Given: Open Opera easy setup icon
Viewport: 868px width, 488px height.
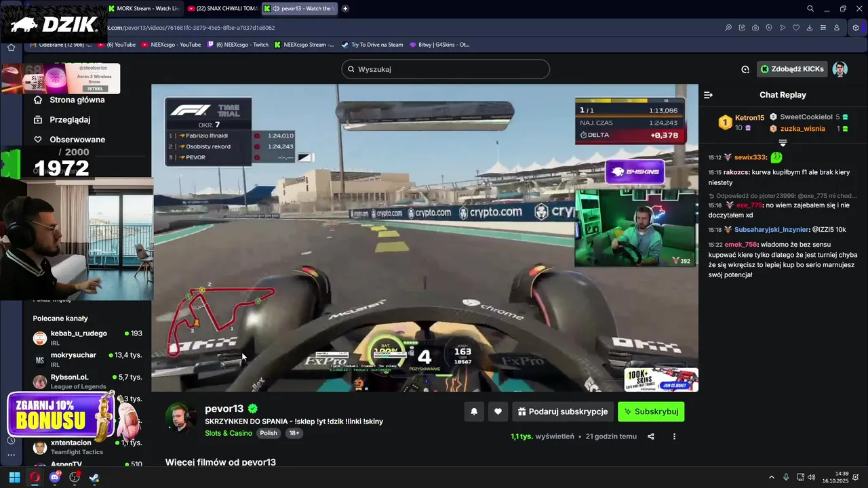Looking at the screenshot, I should pyautogui.click(x=823, y=28).
